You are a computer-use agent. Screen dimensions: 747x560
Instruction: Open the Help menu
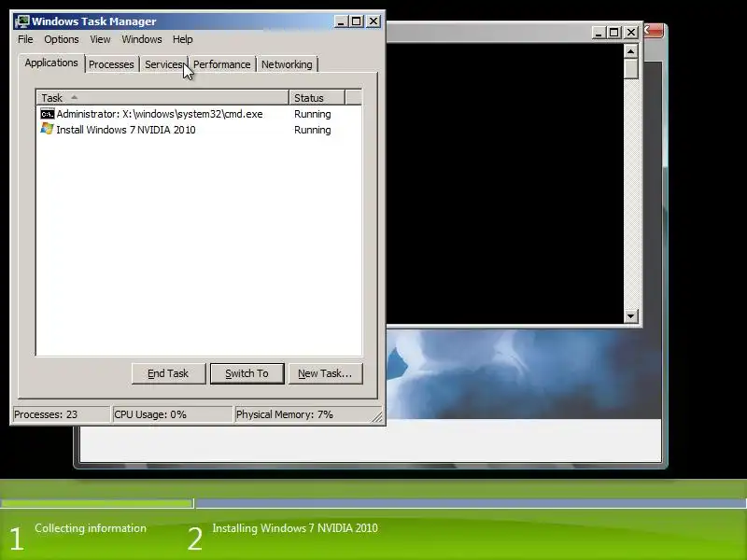[x=182, y=39]
